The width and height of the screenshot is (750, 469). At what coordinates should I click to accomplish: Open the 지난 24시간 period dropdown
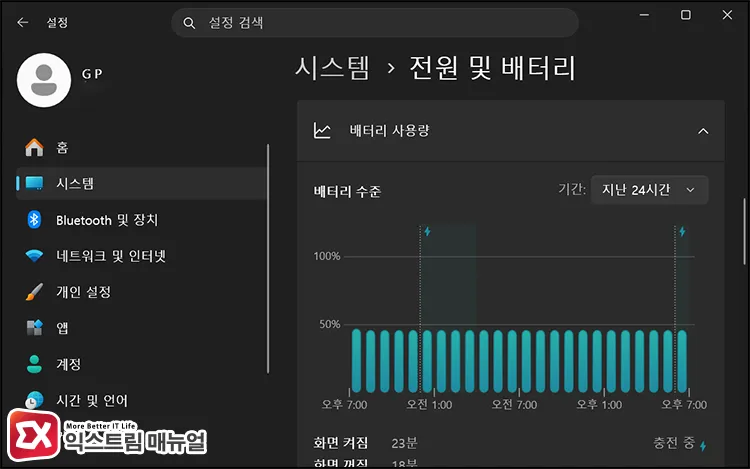pyautogui.click(x=649, y=190)
